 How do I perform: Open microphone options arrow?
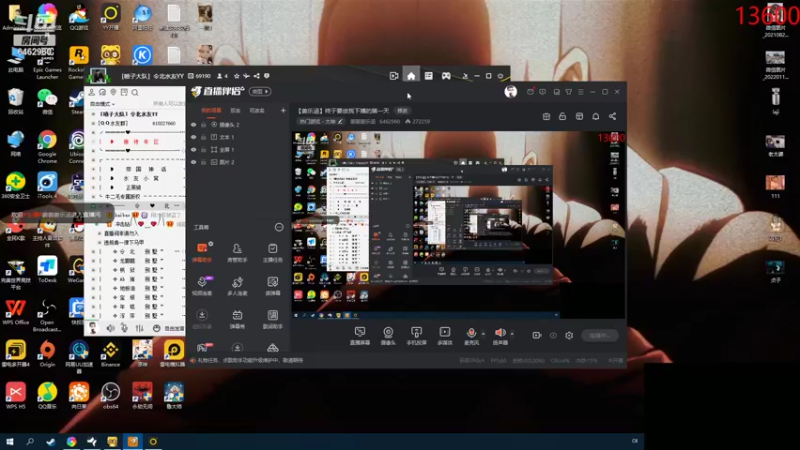(x=483, y=334)
